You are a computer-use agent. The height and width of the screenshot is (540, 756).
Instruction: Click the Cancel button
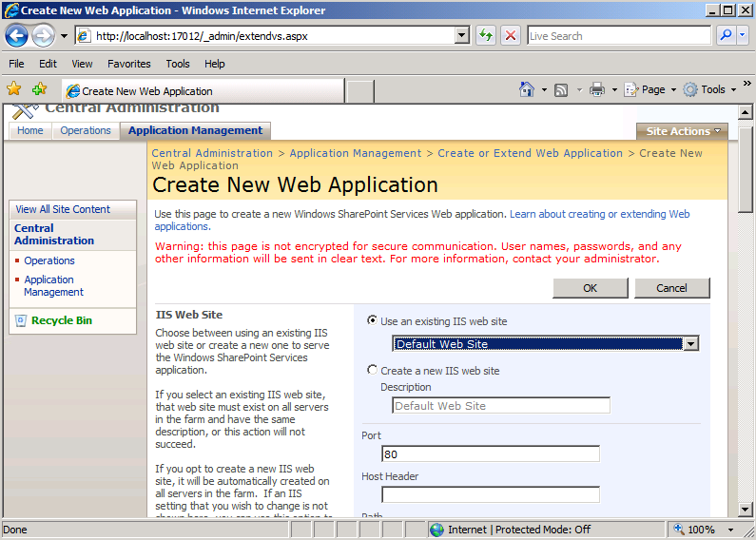click(671, 288)
